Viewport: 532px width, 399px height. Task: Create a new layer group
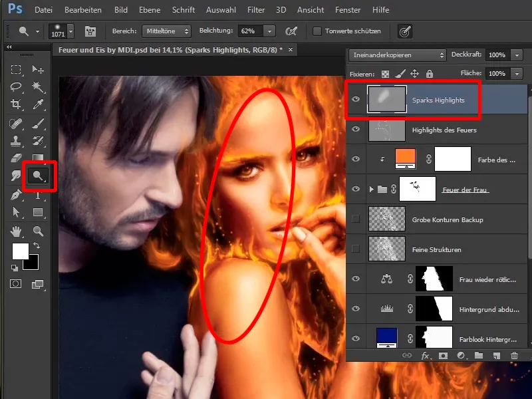[x=479, y=355]
